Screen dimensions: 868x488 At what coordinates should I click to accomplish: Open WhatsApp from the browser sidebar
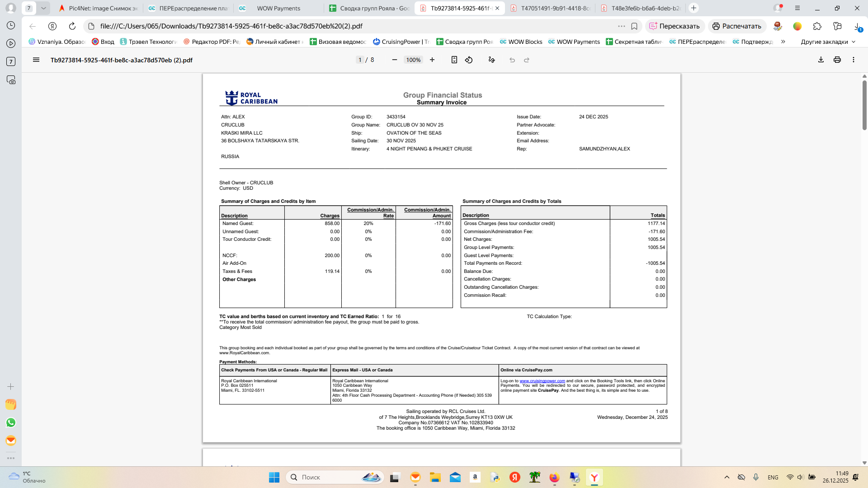click(11, 422)
